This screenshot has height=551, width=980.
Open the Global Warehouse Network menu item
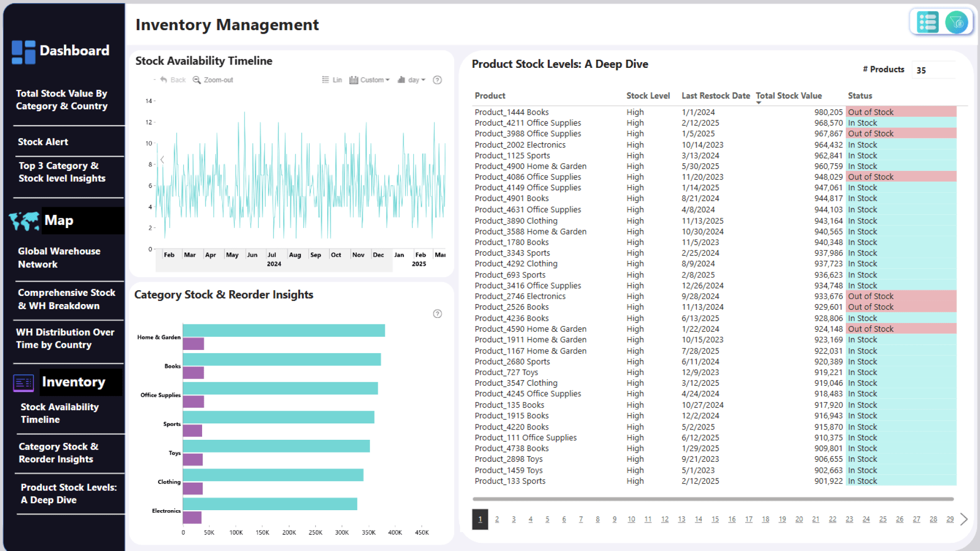[59, 258]
